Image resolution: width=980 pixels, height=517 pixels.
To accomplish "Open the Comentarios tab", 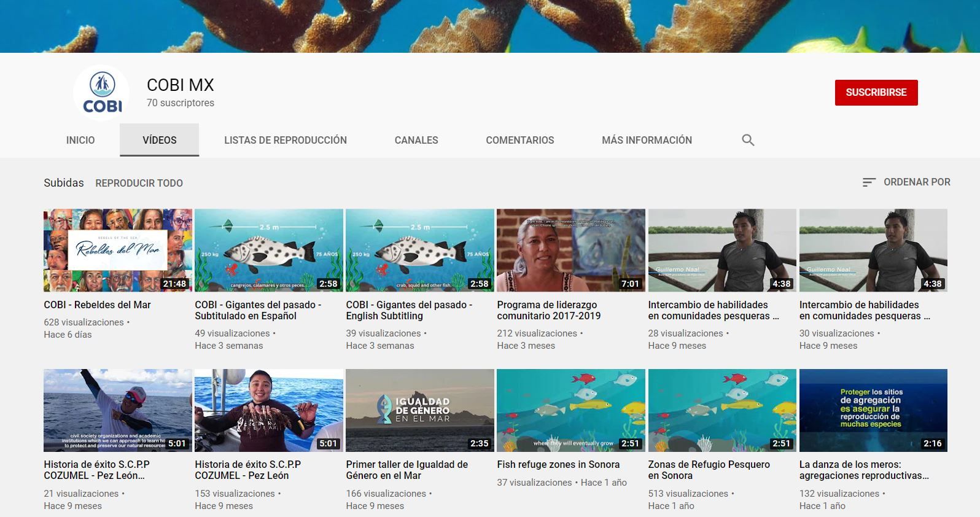I will (x=520, y=140).
